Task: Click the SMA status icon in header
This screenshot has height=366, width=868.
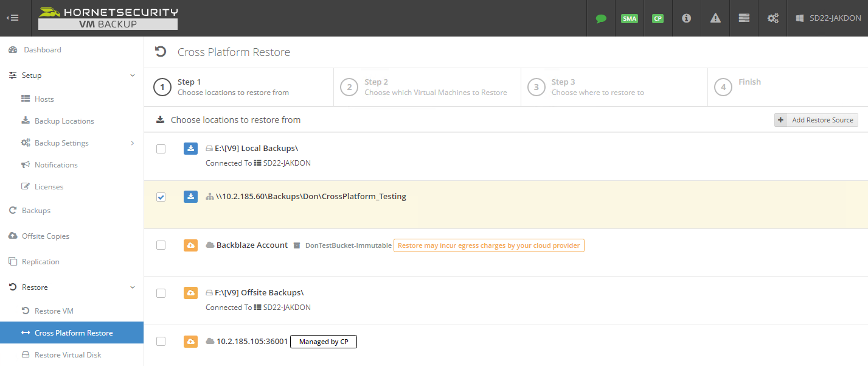Action: [x=629, y=18]
